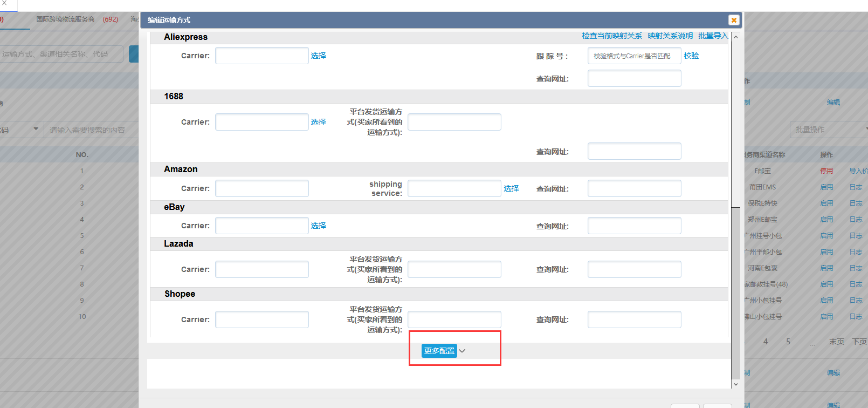This screenshot has width=868, height=408.
Task: Click the 跟踪号 validation input field
Action: (634, 56)
